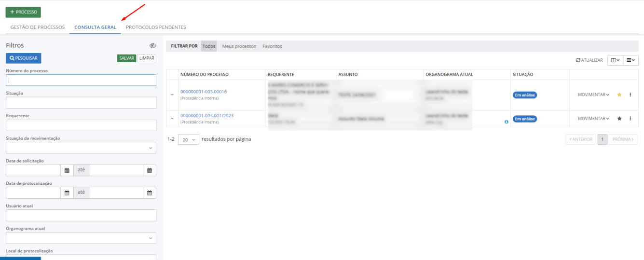Screen dimensions: 644x260
Task: Click the blue info icon in second row
Action: 506,122
